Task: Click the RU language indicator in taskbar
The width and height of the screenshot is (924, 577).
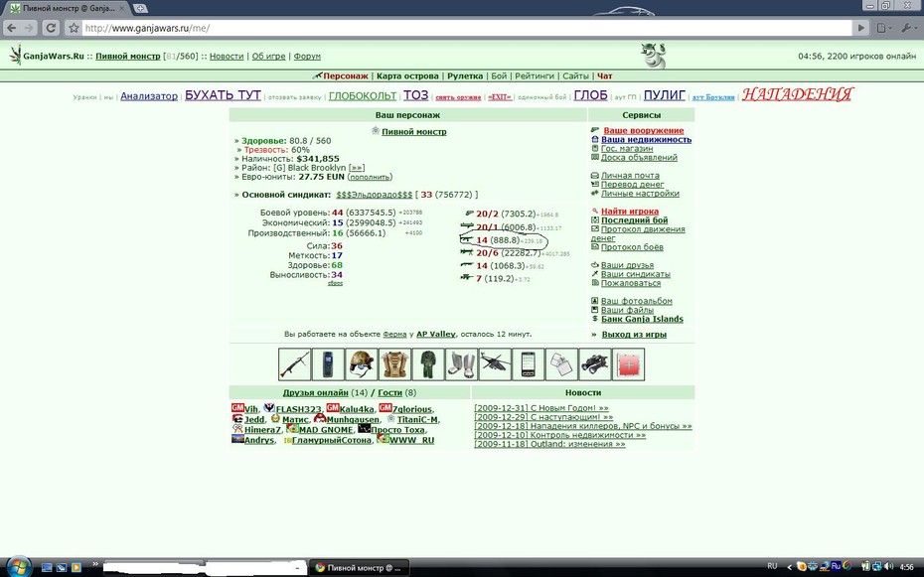Action: (772, 566)
